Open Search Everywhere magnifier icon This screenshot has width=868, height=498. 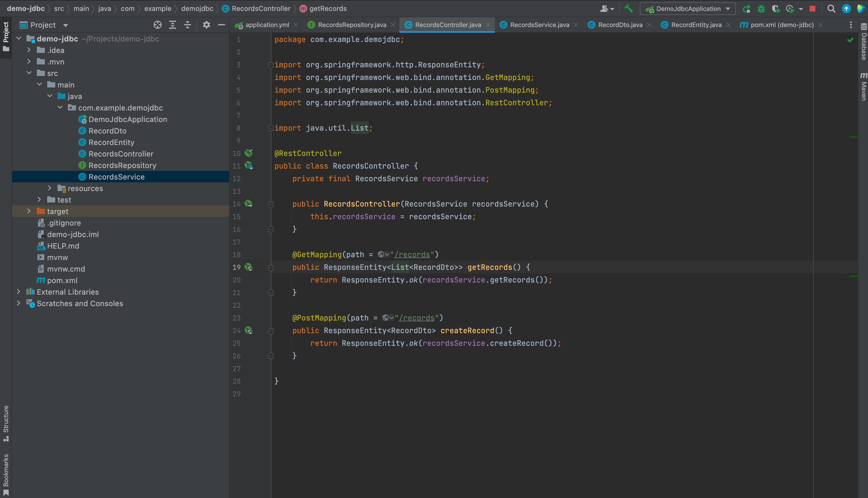click(x=831, y=9)
